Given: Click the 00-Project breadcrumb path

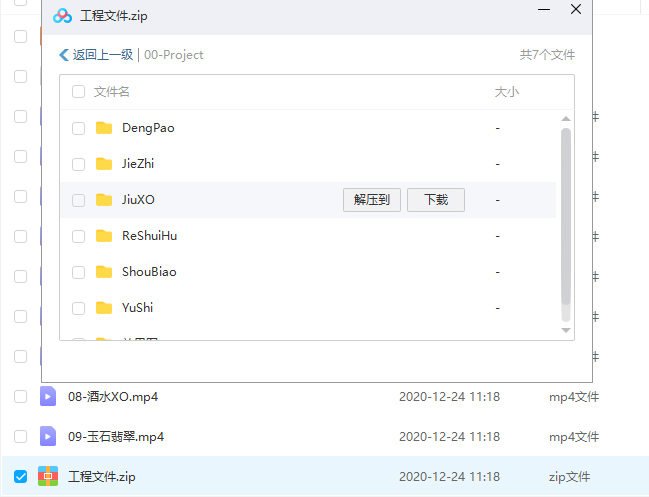Looking at the screenshot, I should [x=173, y=55].
